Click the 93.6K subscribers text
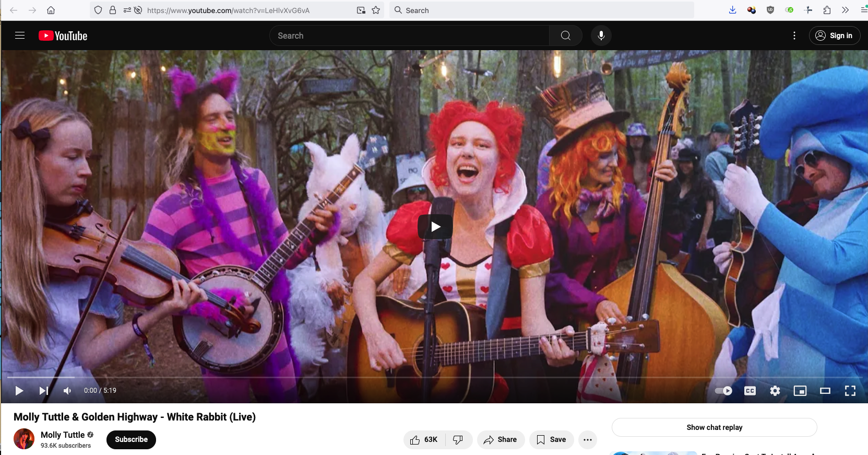868x455 pixels. point(66,446)
